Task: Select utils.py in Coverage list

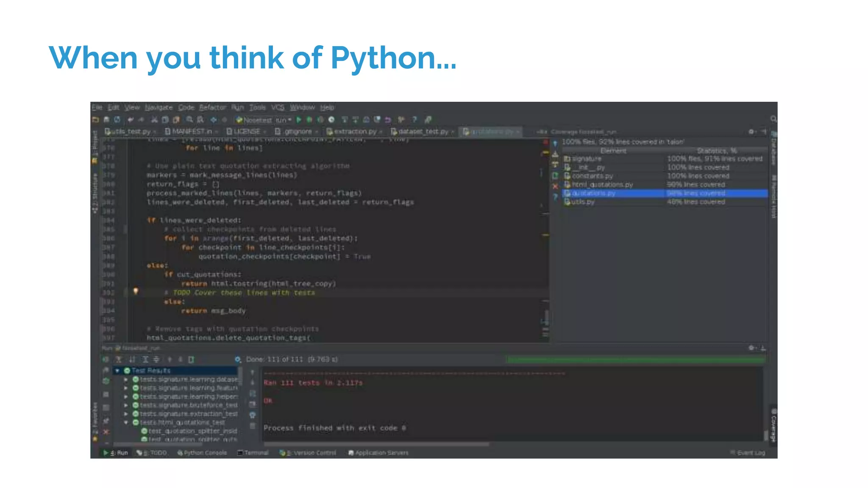Action: [x=665, y=202]
